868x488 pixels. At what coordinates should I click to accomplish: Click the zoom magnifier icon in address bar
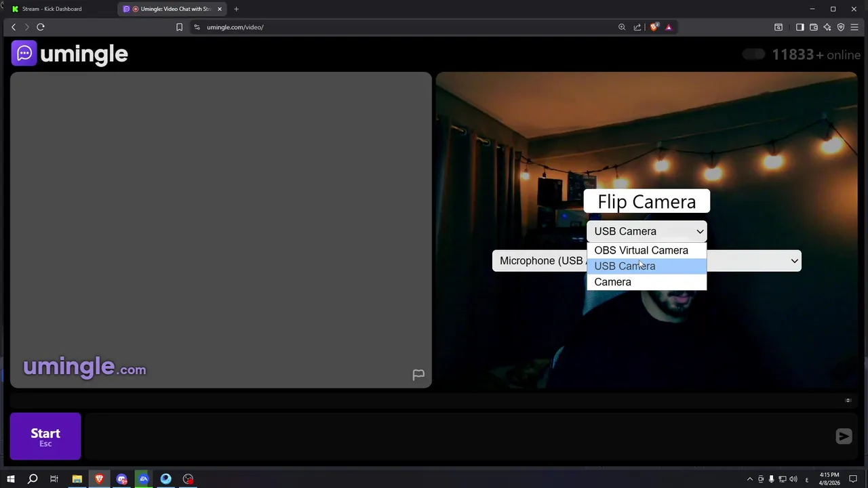point(622,27)
